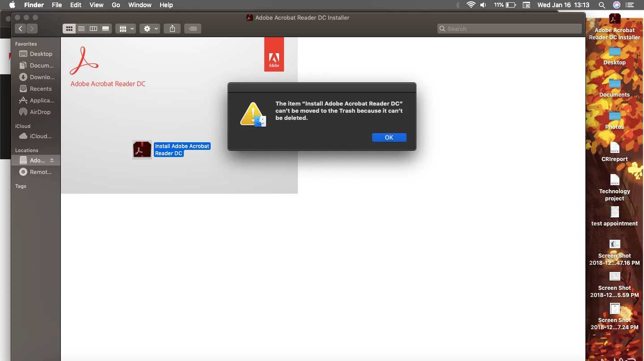Open Recents in Finder sidebar
644x361 pixels.
tap(36, 89)
